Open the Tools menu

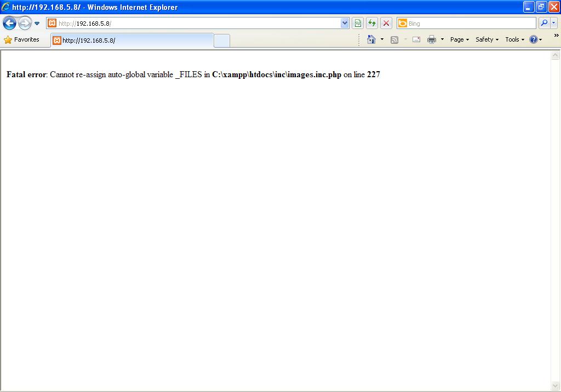click(514, 40)
